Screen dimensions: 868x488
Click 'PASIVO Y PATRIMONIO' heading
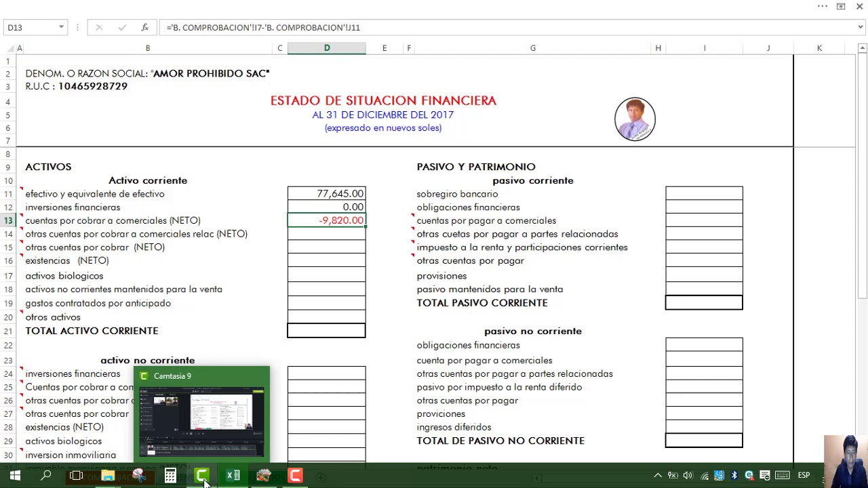pyautogui.click(x=476, y=167)
